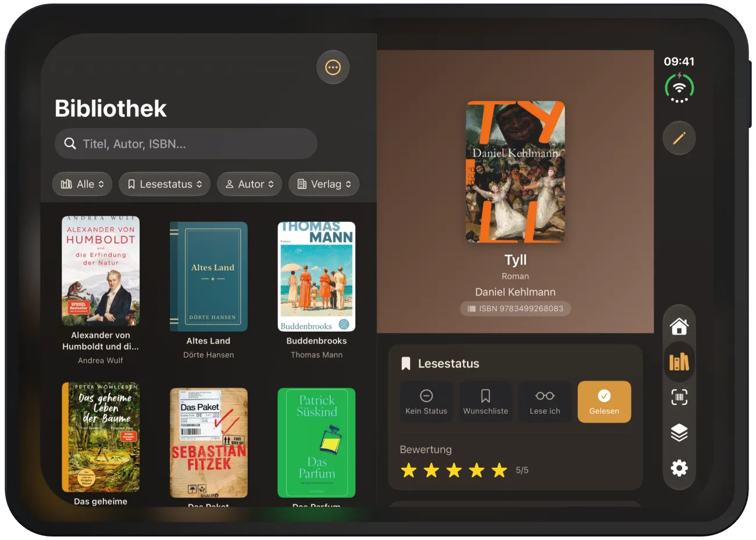Image resolution: width=756 pixels, height=540 pixels.
Task: Open the Das Paket book cover
Action: (209, 443)
